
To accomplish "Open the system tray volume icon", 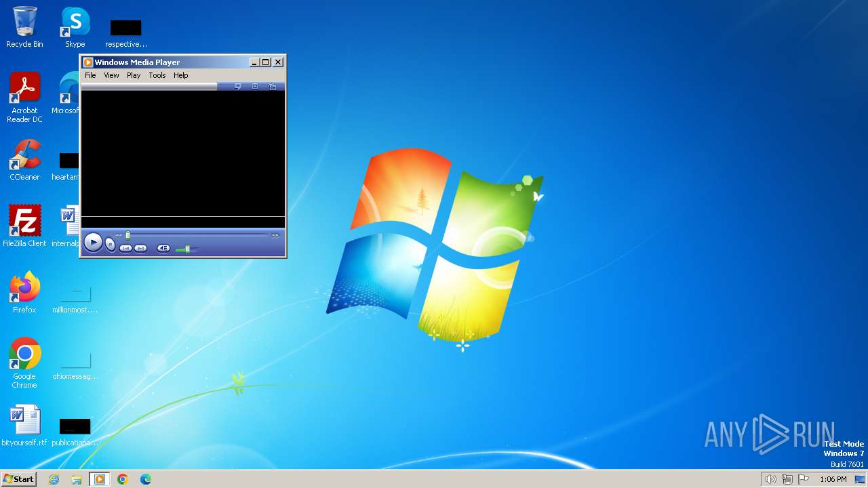I will [x=770, y=479].
